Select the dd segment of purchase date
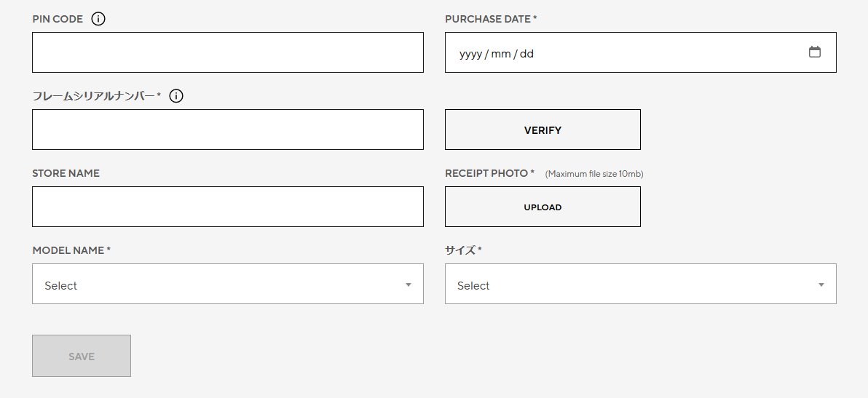 pyautogui.click(x=526, y=54)
